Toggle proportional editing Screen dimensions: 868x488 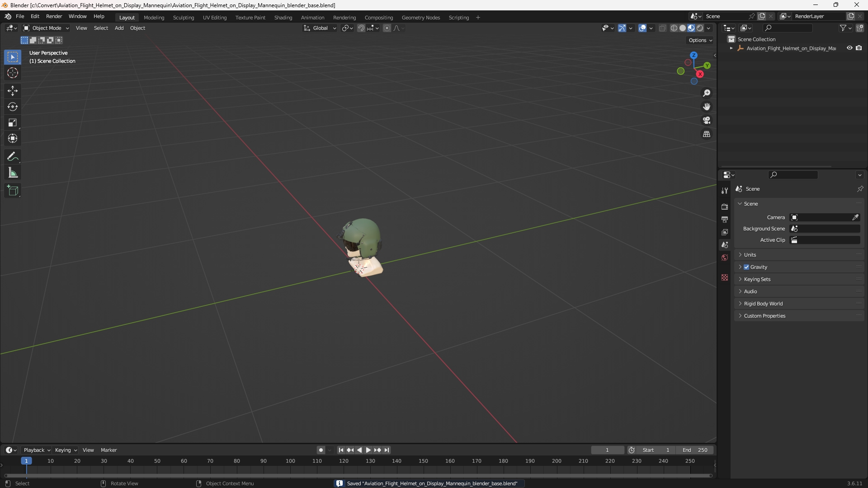(387, 28)
